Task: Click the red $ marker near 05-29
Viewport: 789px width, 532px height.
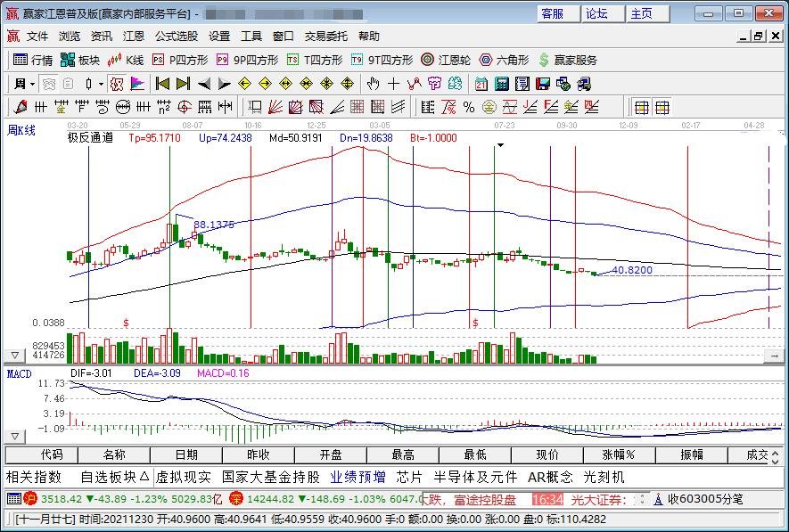Action: pos(126,323)
